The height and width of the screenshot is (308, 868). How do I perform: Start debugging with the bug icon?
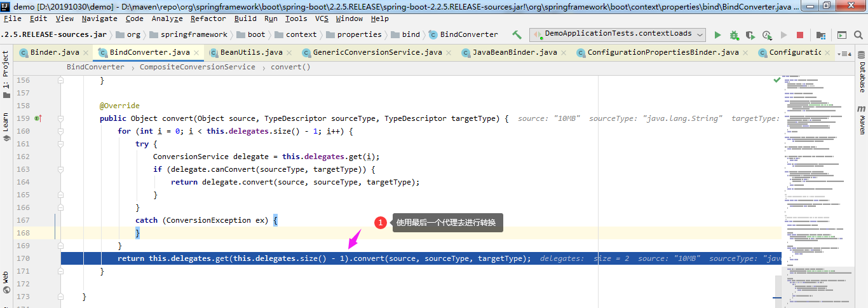(734, 35)
